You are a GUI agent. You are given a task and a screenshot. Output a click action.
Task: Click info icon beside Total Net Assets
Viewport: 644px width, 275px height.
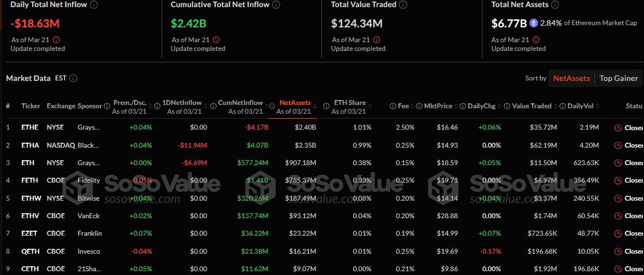(555, 5)
